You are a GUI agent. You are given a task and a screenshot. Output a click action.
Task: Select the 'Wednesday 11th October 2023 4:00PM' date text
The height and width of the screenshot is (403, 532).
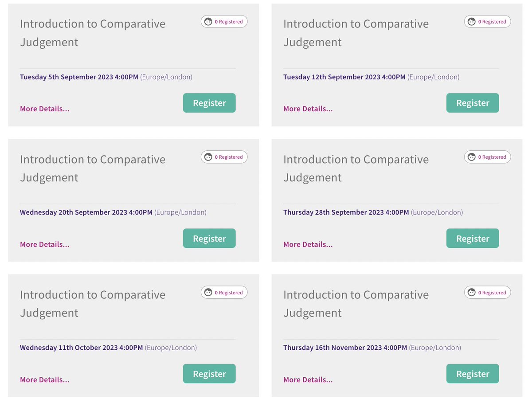coord(82,348)
